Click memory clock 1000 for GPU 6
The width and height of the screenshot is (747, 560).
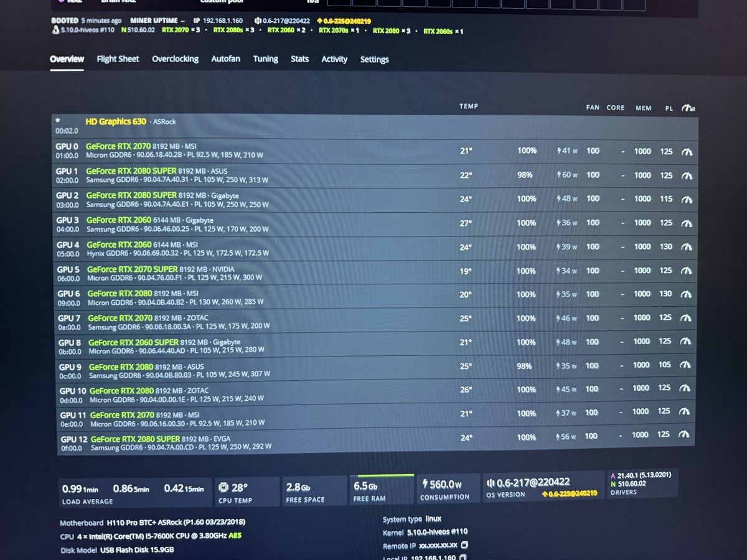[x=642, y=294]
